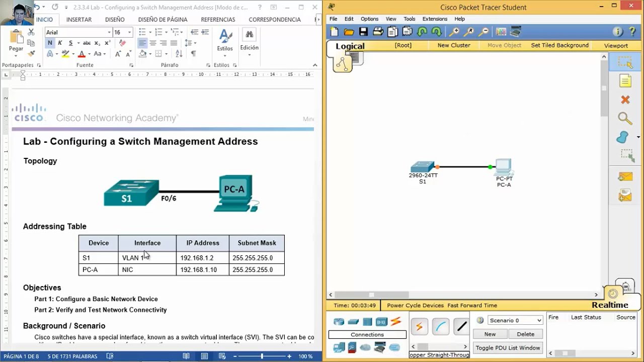Select align left paragraph alignment
The width and height of the screenshot is (644, 362).
pyautogui.click(x=142, y=43)
